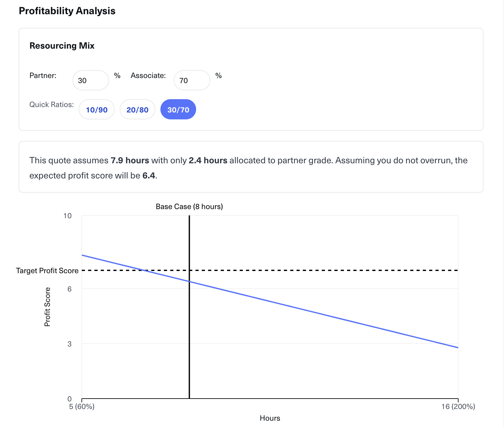Click the Hours x-axis title
504x427 pixels.
270,418
